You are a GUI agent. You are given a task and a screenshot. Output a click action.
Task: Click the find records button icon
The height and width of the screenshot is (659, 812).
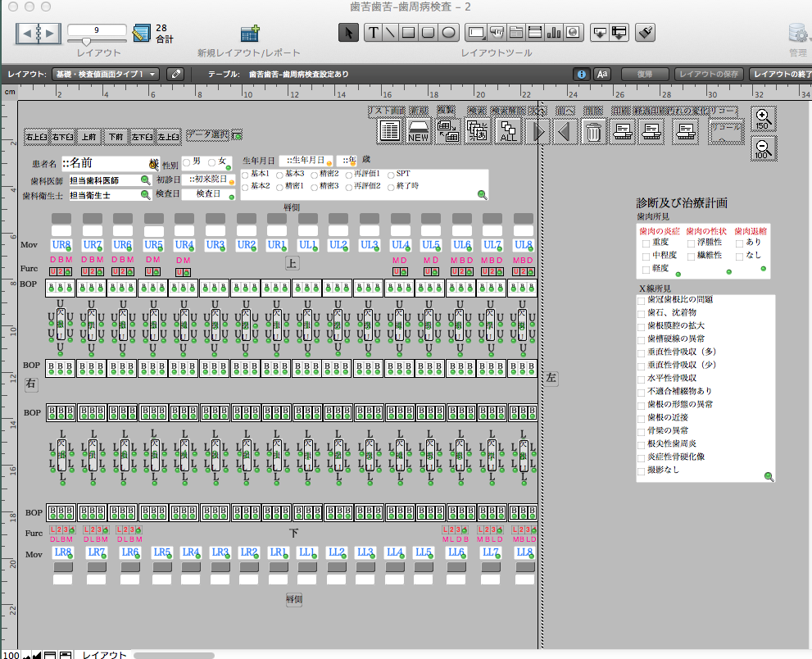point(478,130)
